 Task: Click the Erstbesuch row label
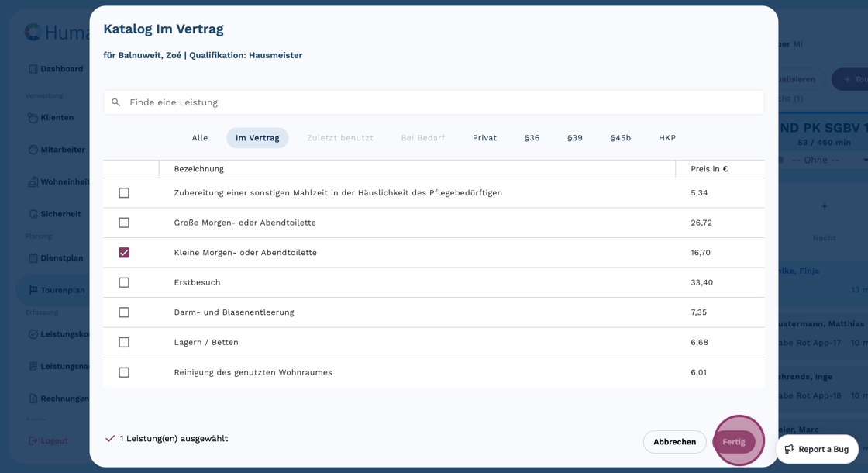pos(197,282)
